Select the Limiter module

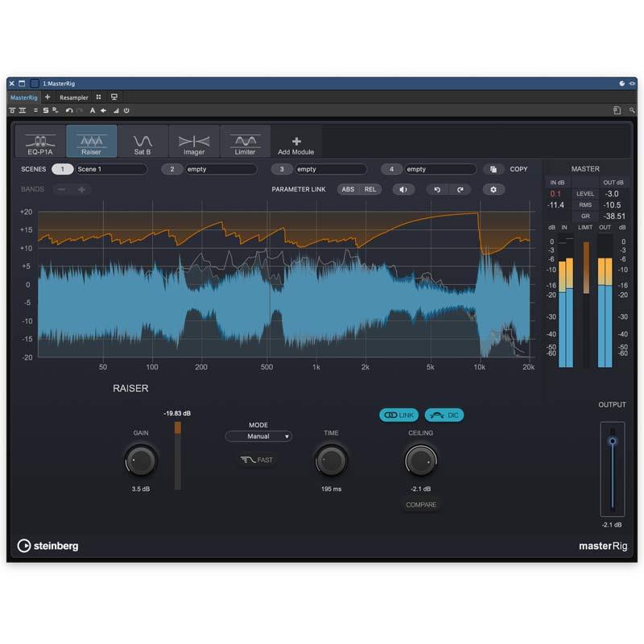(x=245, y=142)
